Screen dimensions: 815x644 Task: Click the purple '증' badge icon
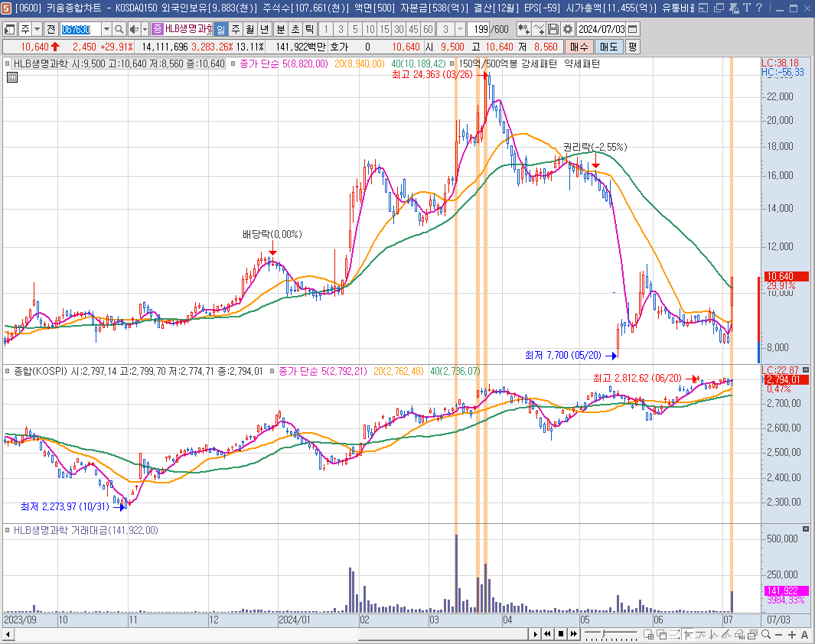[158, 30]
